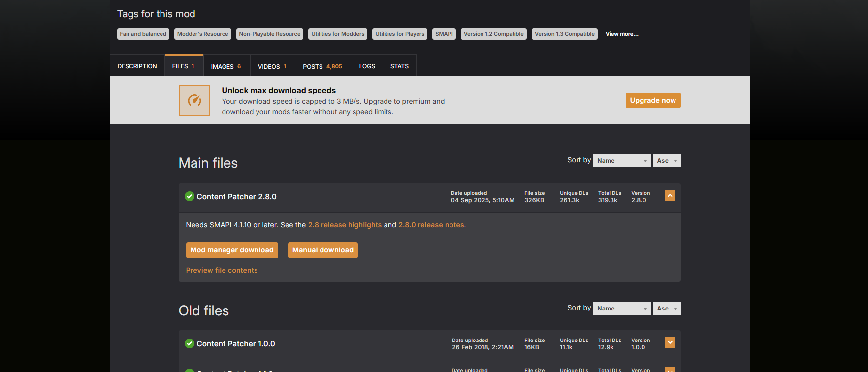
Task: Open the 2.8.0 release notes link
Action: 431,225
